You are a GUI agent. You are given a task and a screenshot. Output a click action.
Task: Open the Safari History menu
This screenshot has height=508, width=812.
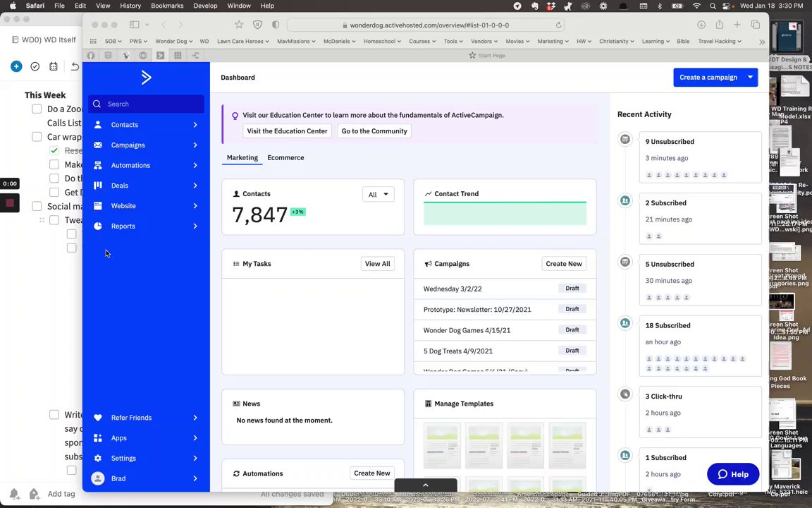[130, 6]
